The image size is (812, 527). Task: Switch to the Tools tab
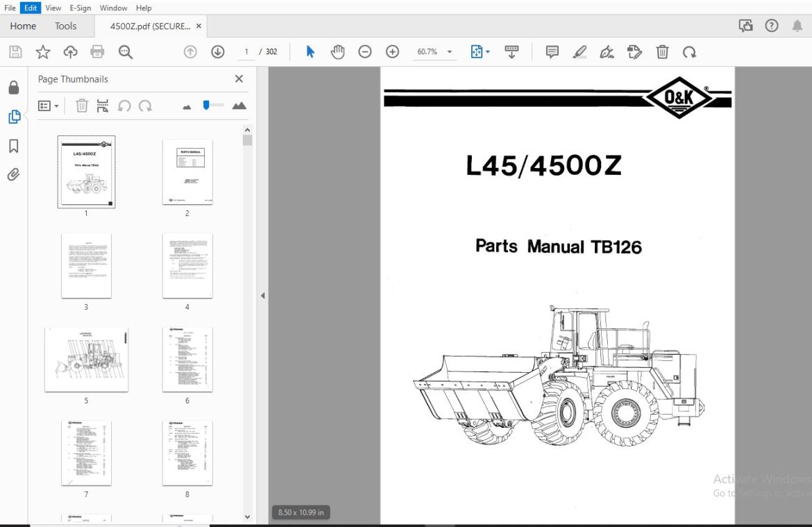coord(66,26)
